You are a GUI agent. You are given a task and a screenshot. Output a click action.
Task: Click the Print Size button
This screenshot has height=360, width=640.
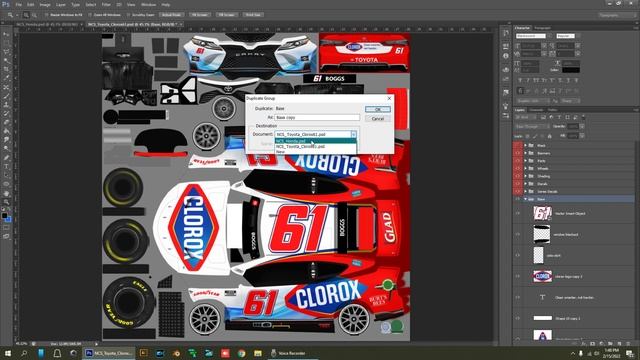(253, 15)
